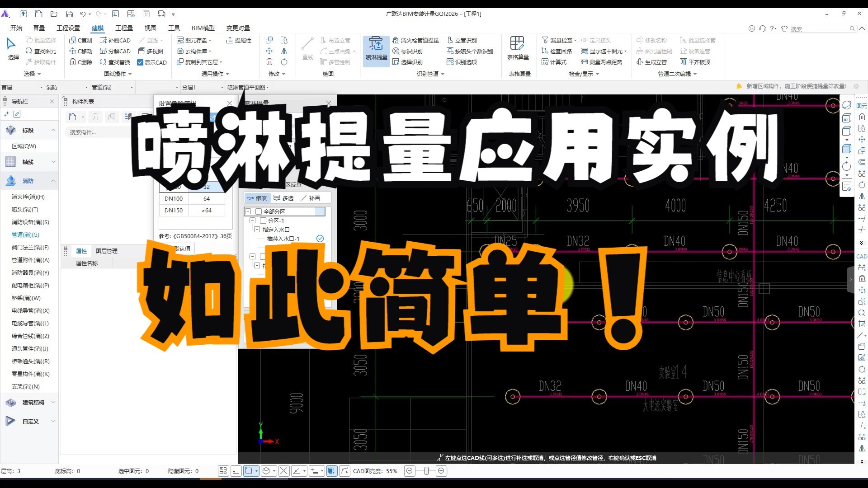Open the 工程量 menu tab

click(x=123, y=28)
